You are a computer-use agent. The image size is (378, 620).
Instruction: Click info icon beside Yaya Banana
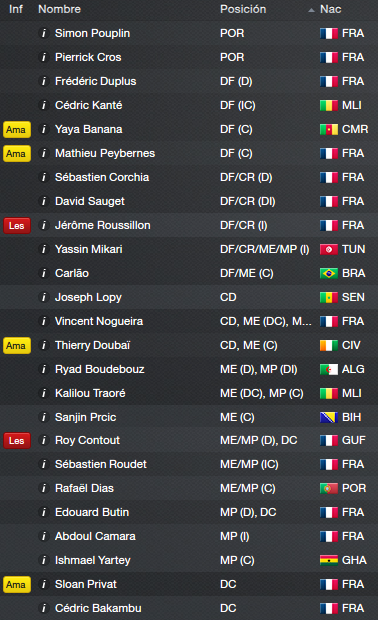43,129
